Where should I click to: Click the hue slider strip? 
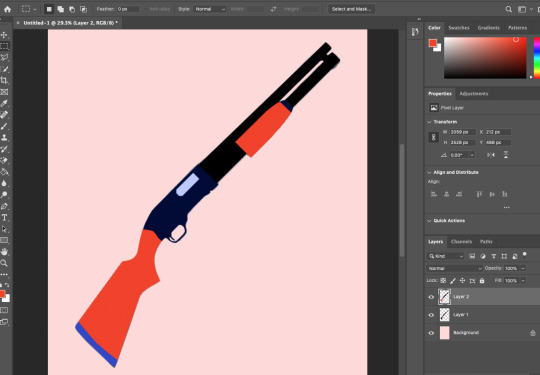(537, 58)
